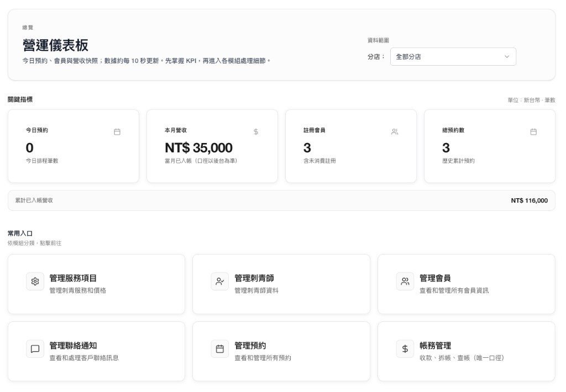
Task: Open the 帳務管理 module
Action: click(467, 351)
